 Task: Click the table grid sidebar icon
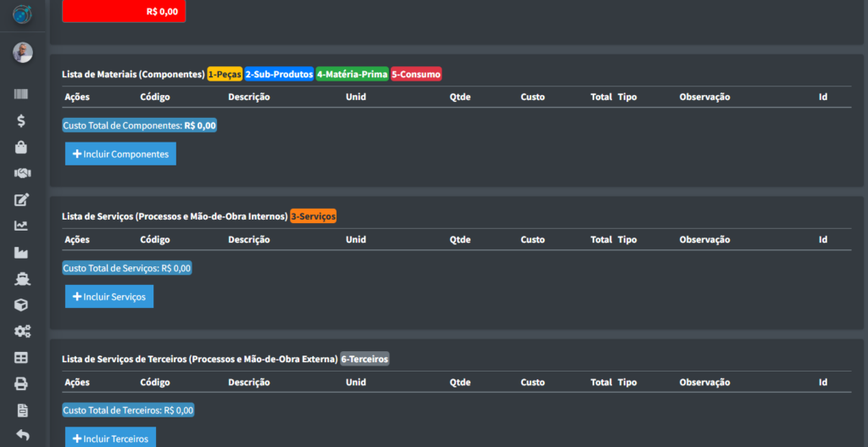(x=22, y=357)
